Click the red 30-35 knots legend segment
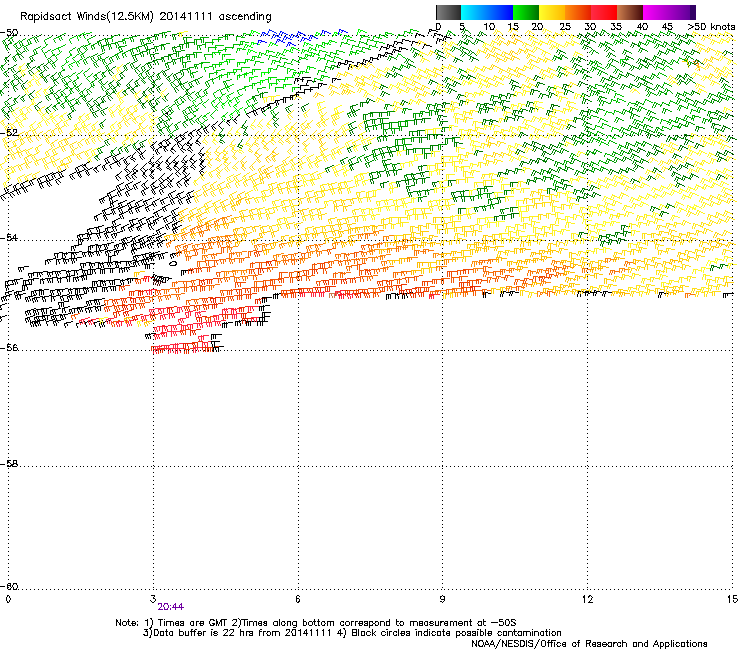 [604, 12]
